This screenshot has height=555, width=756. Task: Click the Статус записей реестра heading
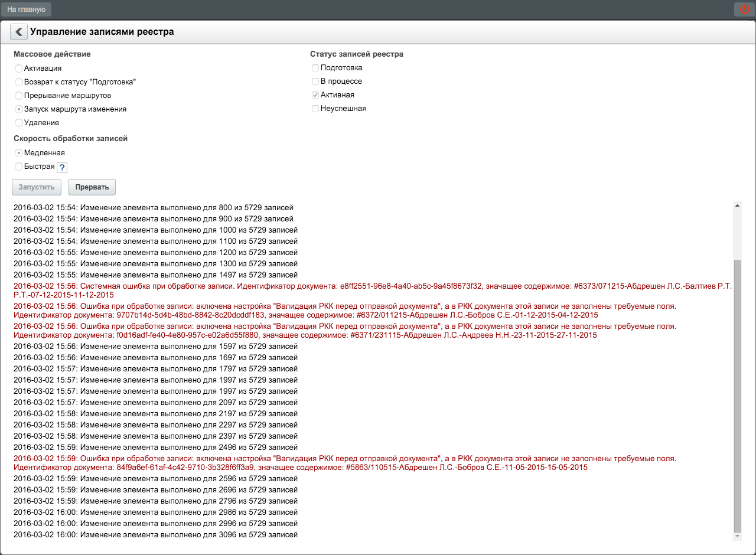pos(357,54)
